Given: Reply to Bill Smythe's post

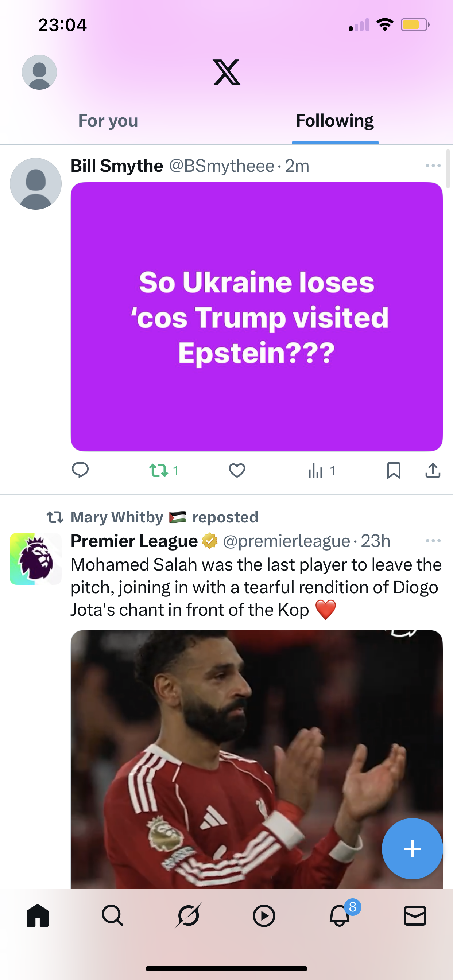Looking at the screenshot, I should tap(80, 470).
